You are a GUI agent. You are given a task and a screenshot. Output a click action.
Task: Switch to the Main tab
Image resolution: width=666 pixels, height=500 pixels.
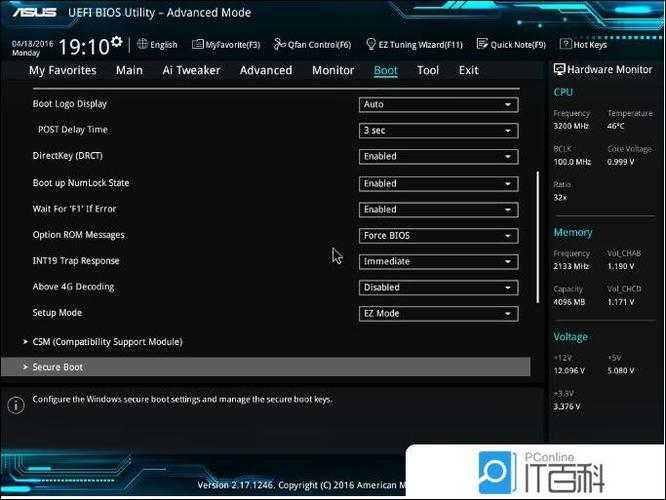(x=129, y=70)
